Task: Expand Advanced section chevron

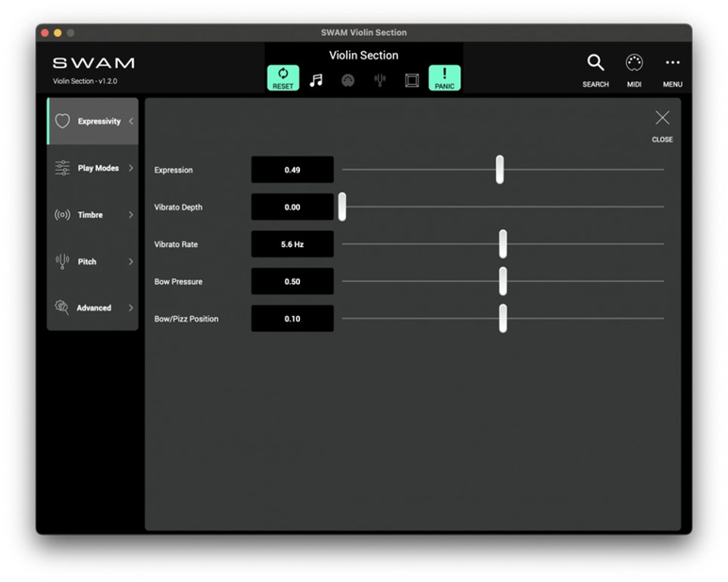Action: point(131,308)
